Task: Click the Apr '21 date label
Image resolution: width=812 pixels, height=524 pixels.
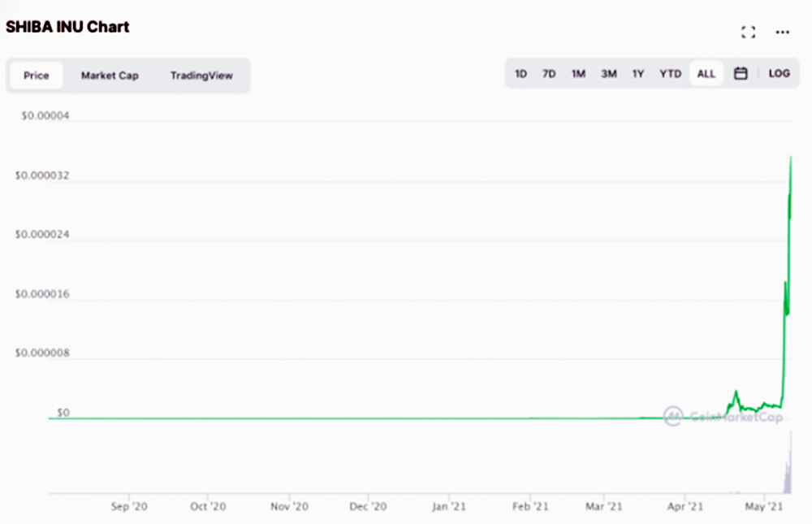Action: 685,506
